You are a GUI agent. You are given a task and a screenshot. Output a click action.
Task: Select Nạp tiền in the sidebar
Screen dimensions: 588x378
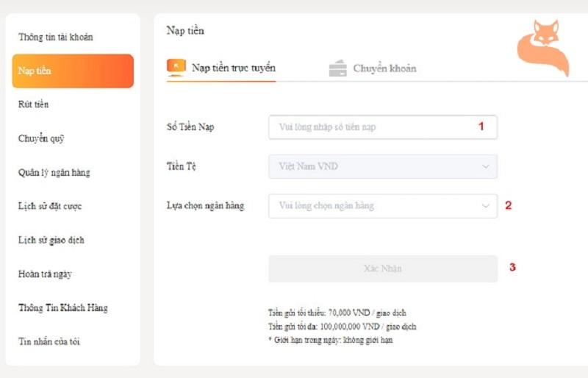[x=73, y=71]
